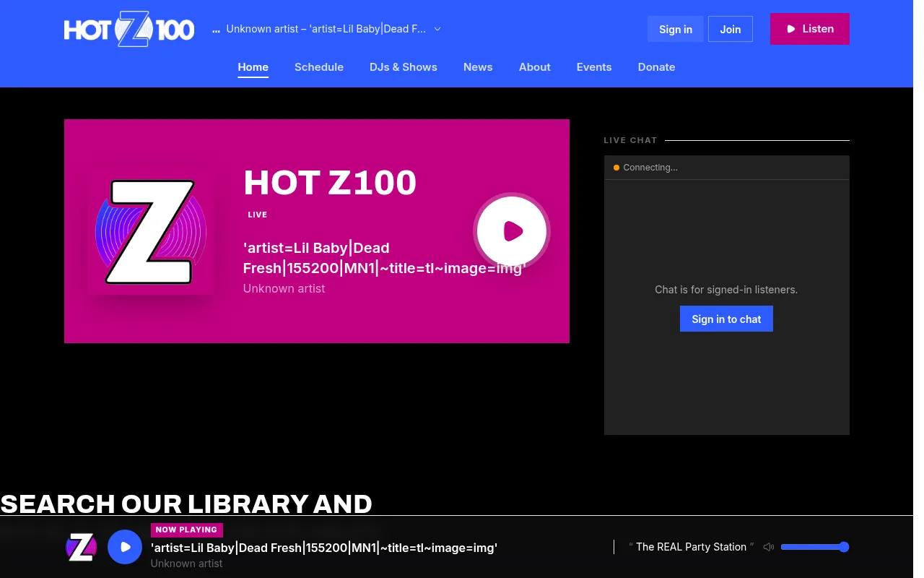
Task: Go to the Schedule page
Action: 319,67
